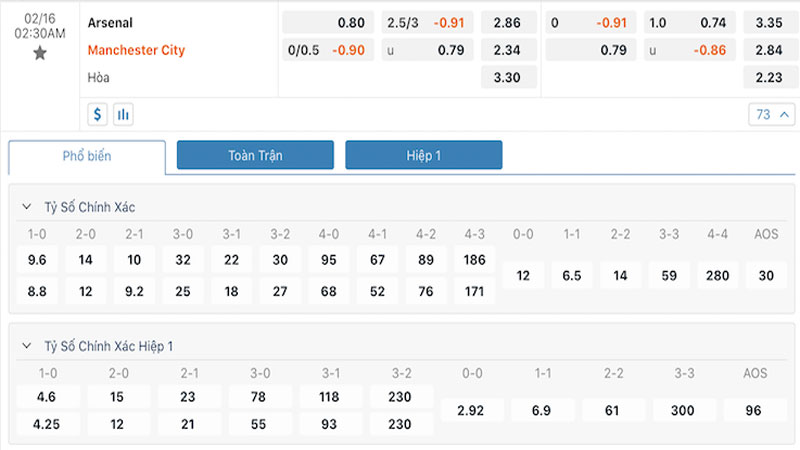Pick correct score 4-2 at 89
Screen dimensions: 800x450
(x=426, y=260)
